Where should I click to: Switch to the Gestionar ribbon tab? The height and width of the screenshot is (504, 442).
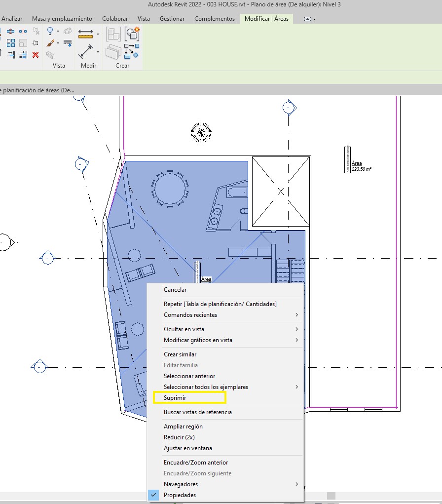click(x=172, y=19)
